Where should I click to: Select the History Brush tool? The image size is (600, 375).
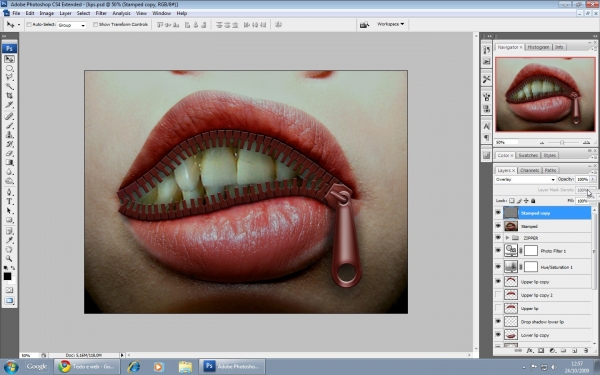pyautogui.click(x=9, y=144)
